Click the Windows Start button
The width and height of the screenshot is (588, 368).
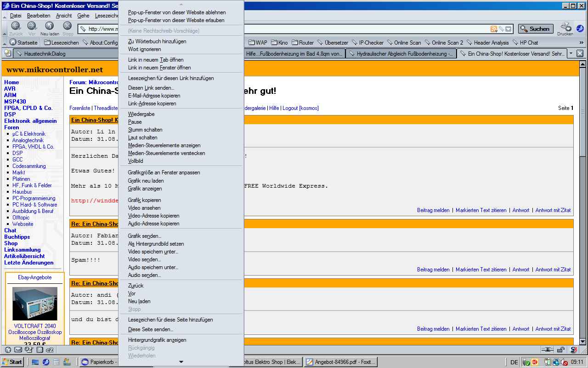(12, 362)
